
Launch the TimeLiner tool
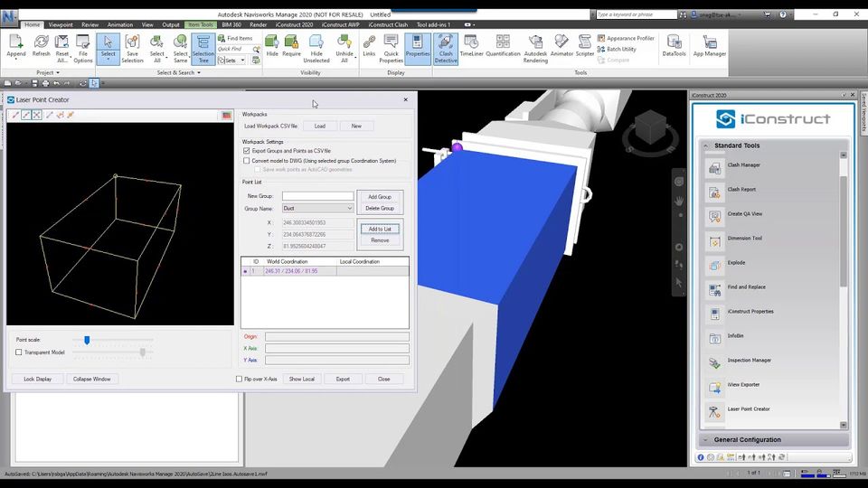471,47
